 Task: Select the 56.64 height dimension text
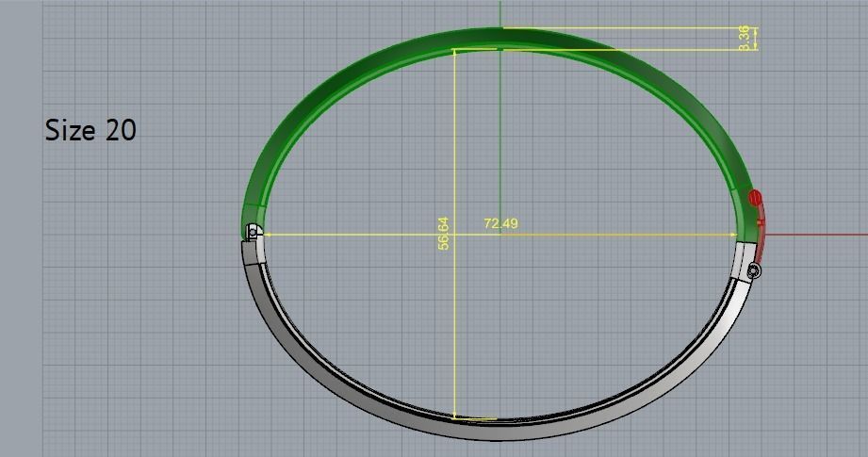[x=443, y=234]
